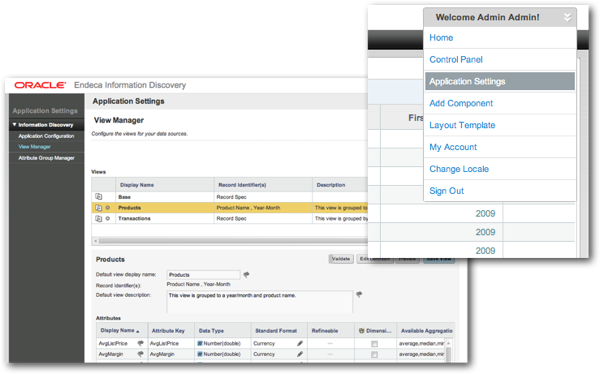
Task: Tick the Dimension checkbox for AvgListPrice
Action: pyautogui.click(x=374, y=344)
